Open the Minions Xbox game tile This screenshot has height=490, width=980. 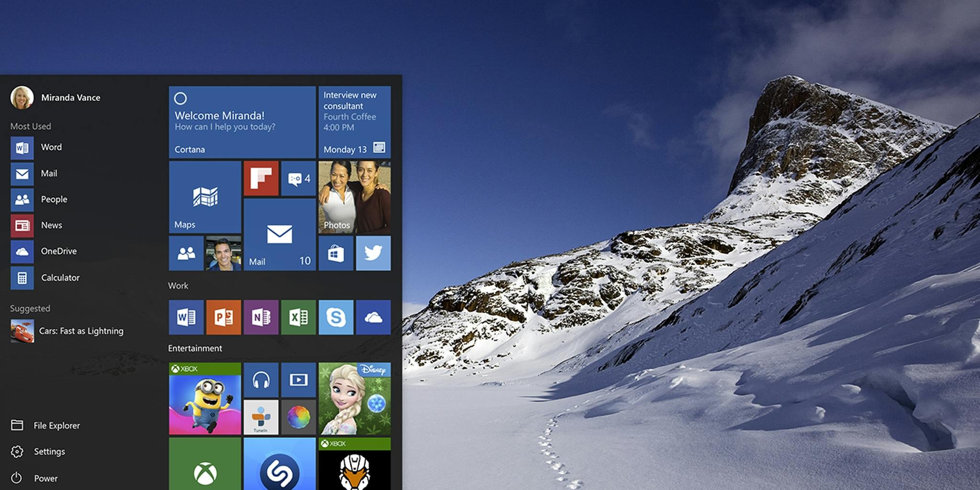(x=205, y=399)
